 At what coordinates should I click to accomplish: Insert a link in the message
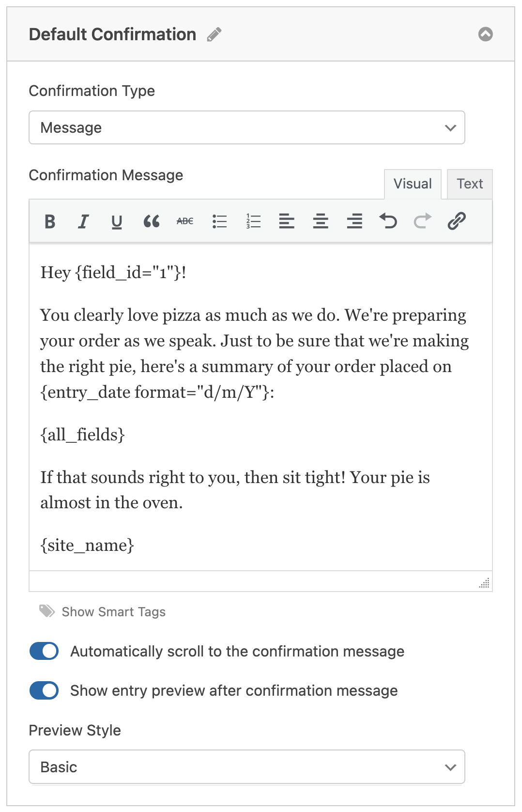(457, 221)
